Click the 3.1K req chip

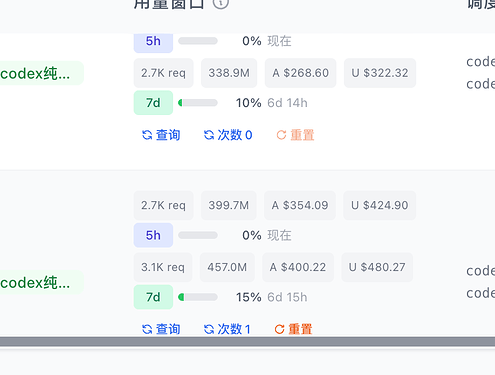click(163, 267)
